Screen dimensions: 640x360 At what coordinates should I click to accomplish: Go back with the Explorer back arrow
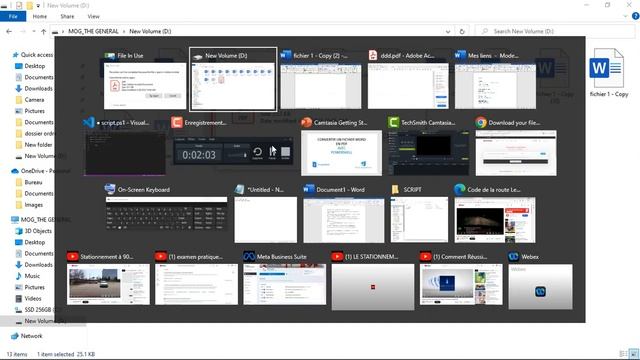click(x=9, y=31)
